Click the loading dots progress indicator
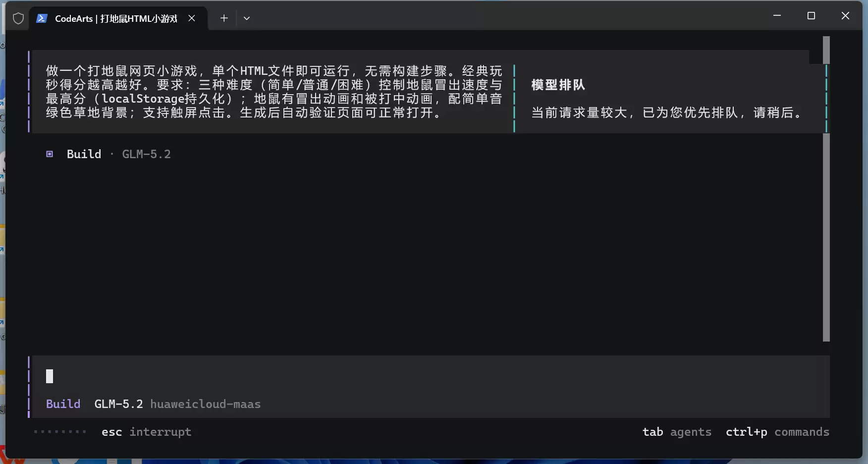This screenshot has height=464, width=868. tap(60, 432)
